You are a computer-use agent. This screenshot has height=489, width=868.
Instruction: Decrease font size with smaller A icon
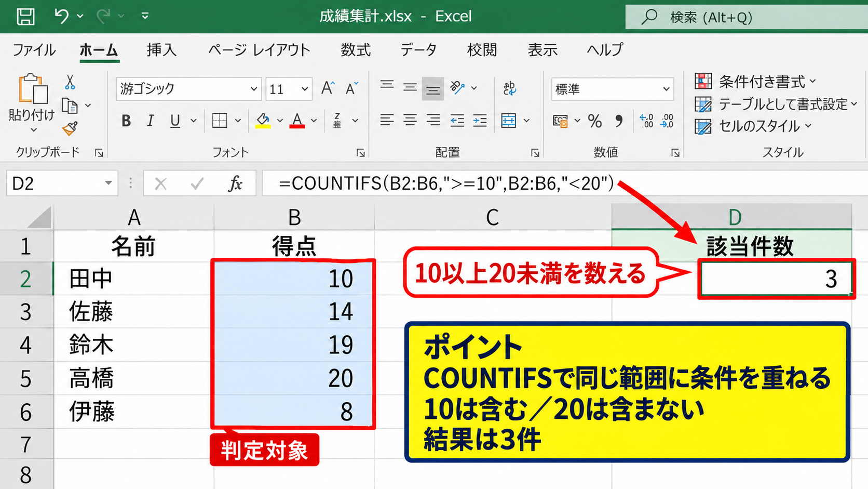352,88
